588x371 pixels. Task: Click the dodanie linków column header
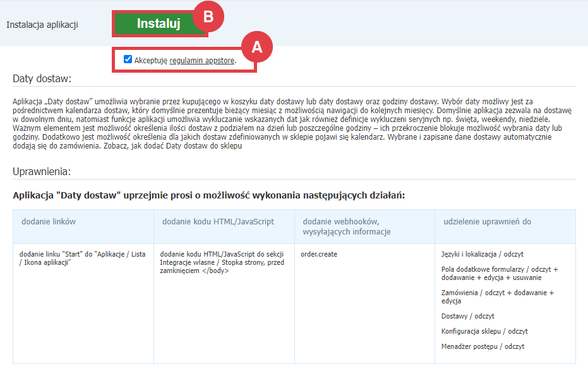click(49, 221)
